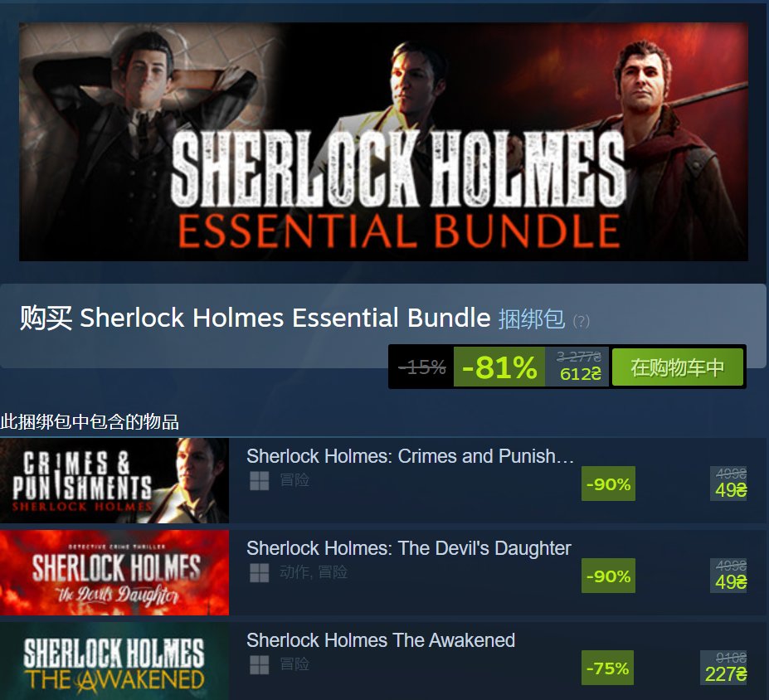Screen dimensions: 769x700
Task: Click the (?) bundle help icon
Action: click(582, 321)
